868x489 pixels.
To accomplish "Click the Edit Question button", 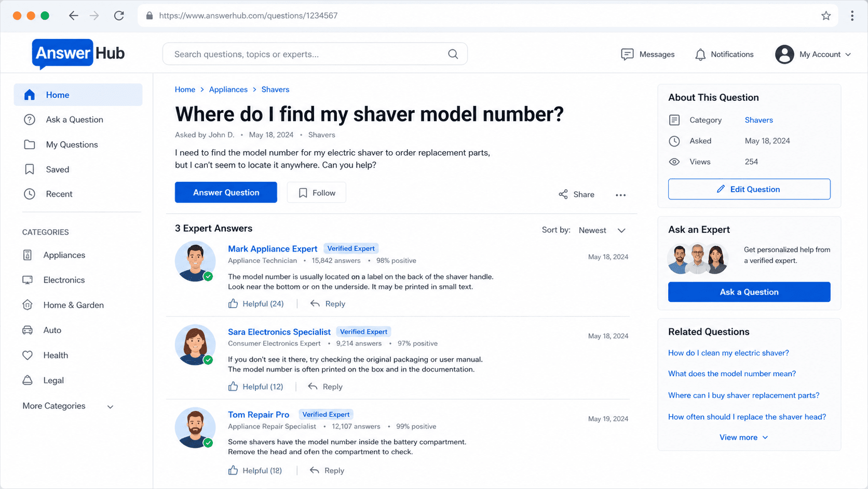I will click(749, 189).
